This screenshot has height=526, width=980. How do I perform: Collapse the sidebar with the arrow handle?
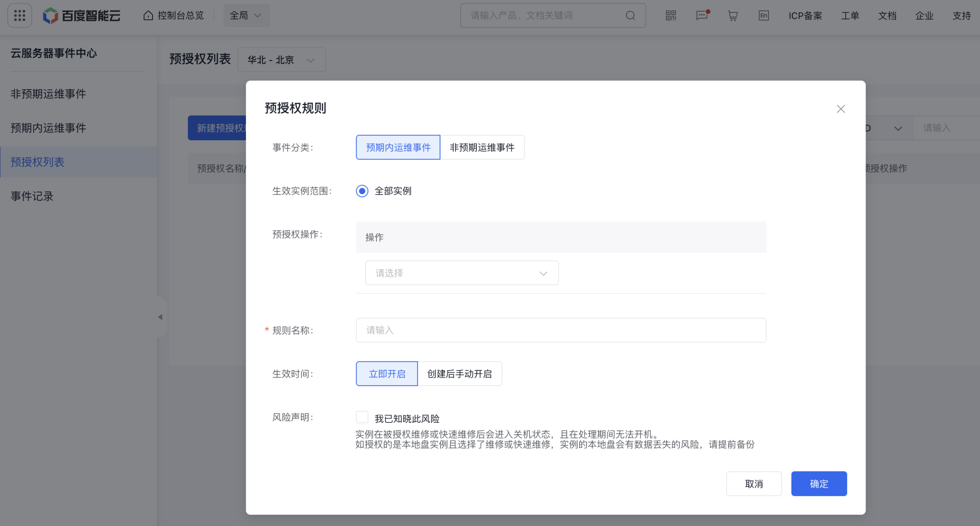(x=161, y=317)
